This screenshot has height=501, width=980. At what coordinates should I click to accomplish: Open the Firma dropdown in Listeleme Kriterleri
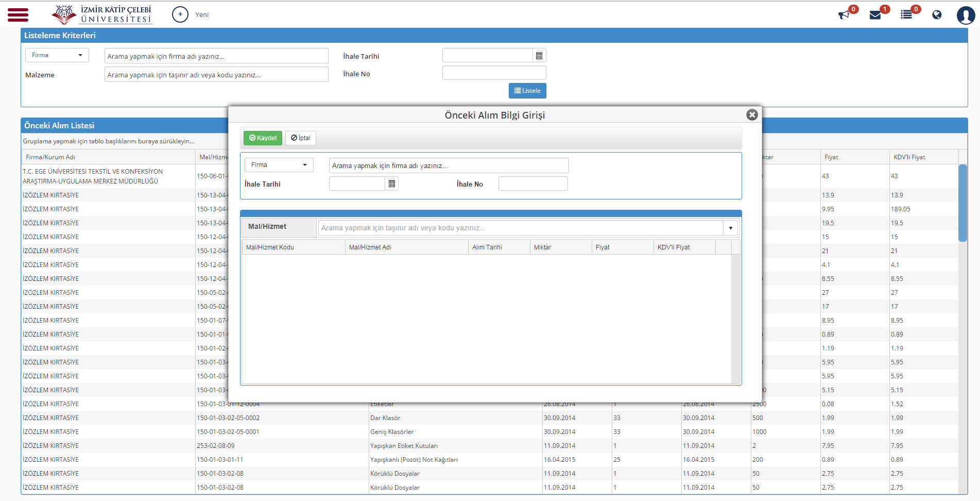click(57, 55)
